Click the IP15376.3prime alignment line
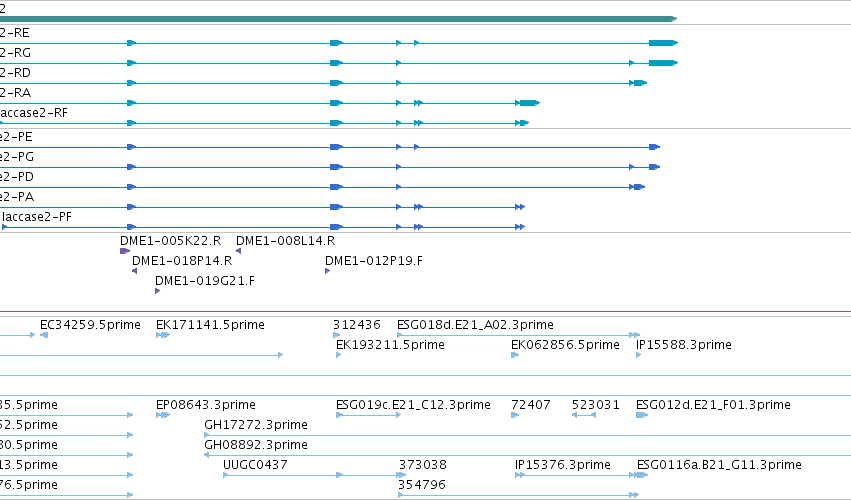This screenshot has height=500, width=851. (575, 475)
